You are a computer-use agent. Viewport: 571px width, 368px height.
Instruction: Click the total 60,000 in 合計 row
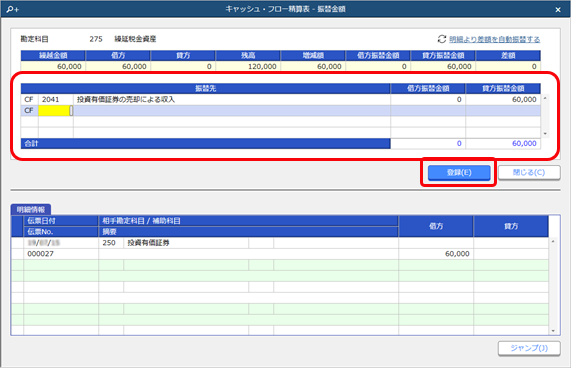point(503,143)
